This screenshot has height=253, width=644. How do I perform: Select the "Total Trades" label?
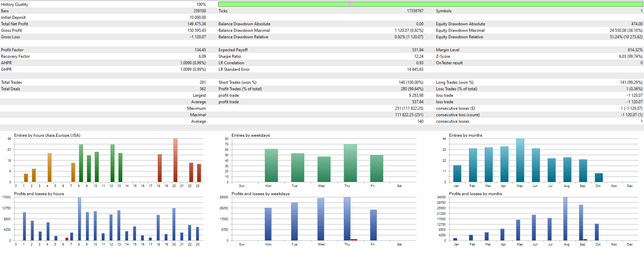[x=11, y=82]
